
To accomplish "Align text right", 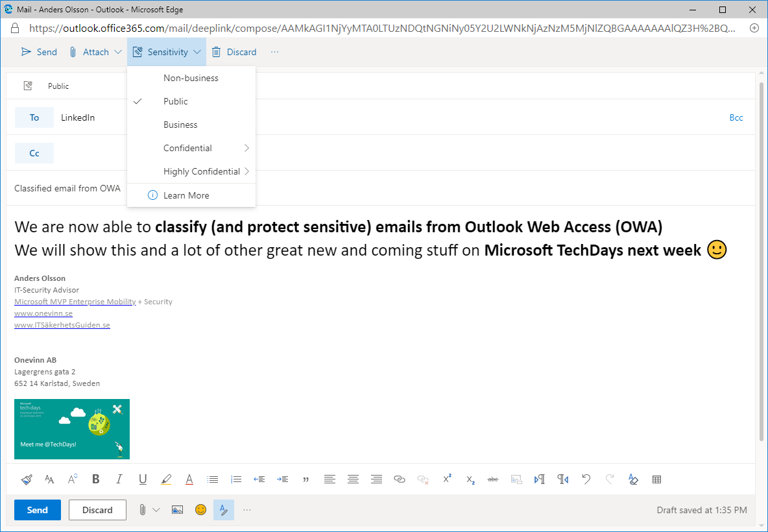I will tap(376, 479).
